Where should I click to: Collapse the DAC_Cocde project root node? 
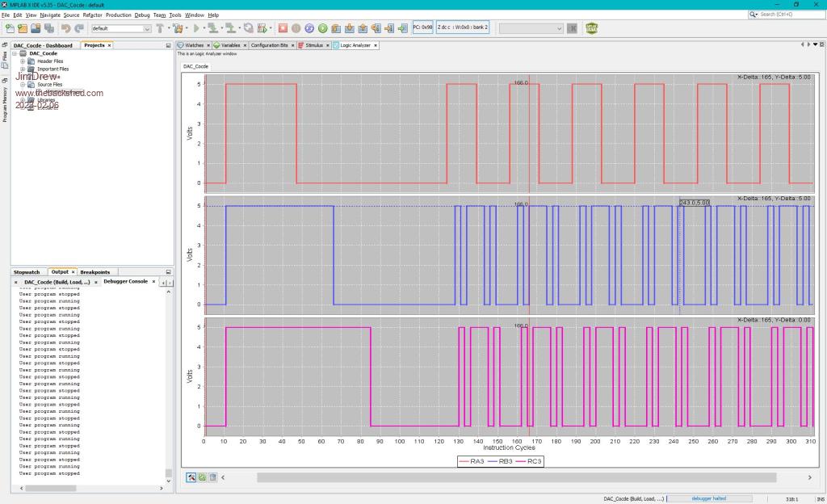point(14,53)
